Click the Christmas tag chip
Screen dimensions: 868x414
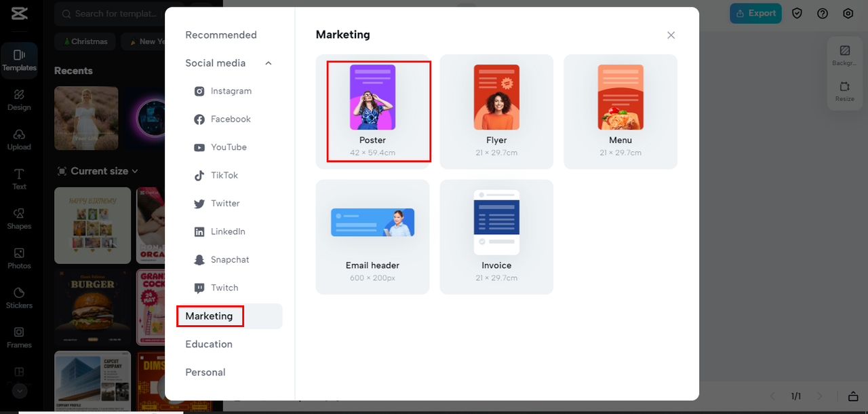point(85,41)
